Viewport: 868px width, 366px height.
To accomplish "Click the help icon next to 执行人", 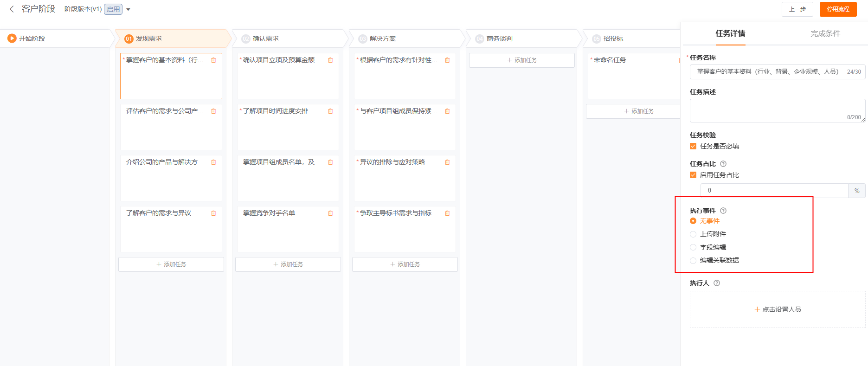I will pos(717,283).
